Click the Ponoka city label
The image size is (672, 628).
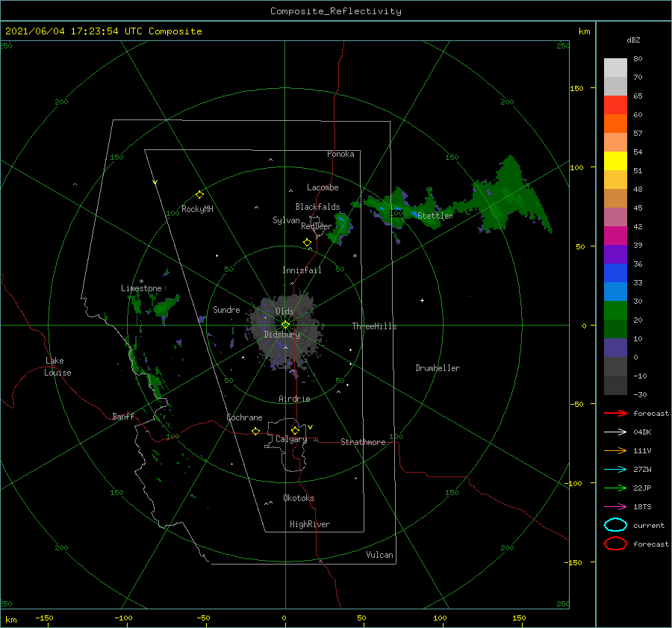[x=340, y=154]
